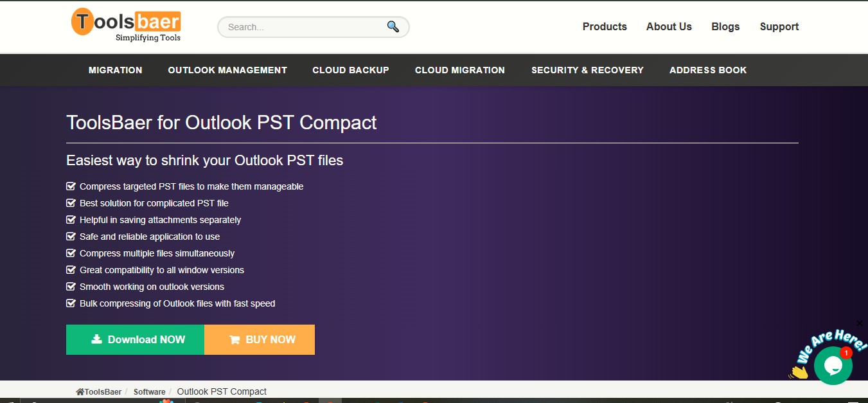Expand the CLOUD BACKUP menu
The height and width of the screenshot is (403, 868).
(351, 70)
